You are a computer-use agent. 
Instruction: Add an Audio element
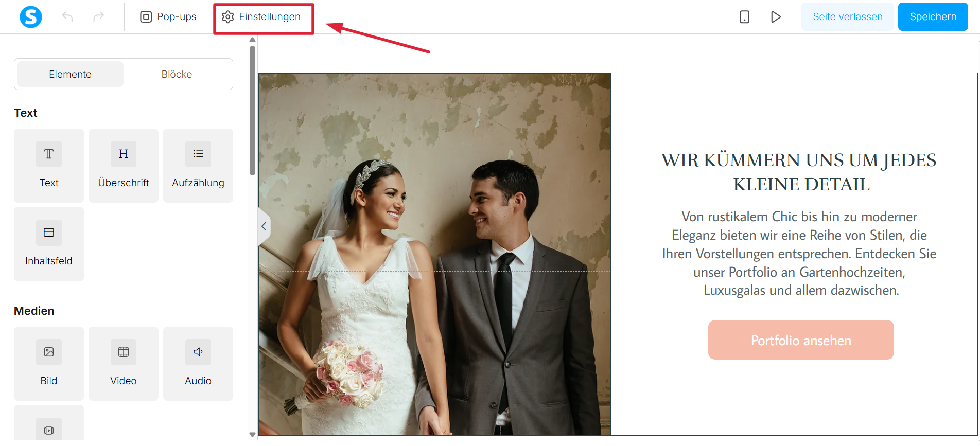coord(198,364)
